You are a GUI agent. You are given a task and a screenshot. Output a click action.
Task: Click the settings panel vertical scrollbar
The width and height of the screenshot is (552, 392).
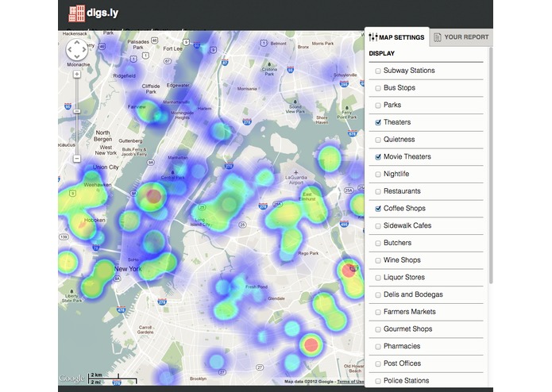pyautogui.click(x=491, y=165)
